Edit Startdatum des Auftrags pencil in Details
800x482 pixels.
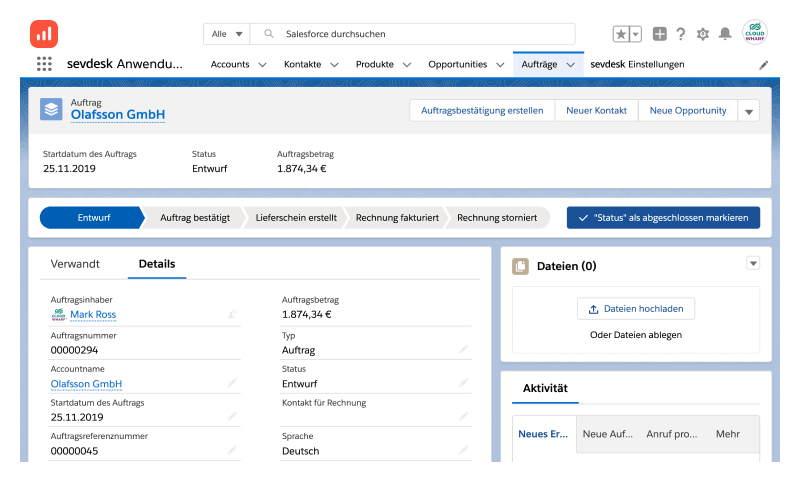[232, 416]
